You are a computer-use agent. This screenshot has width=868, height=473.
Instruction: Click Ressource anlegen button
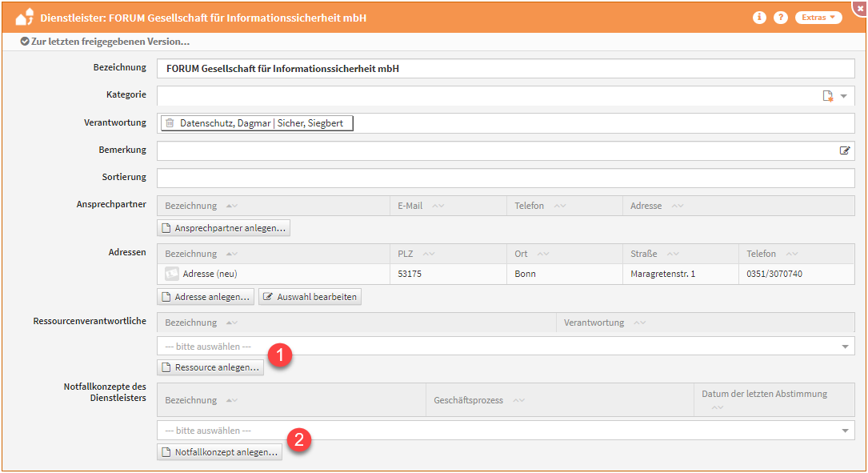(210, 367)
